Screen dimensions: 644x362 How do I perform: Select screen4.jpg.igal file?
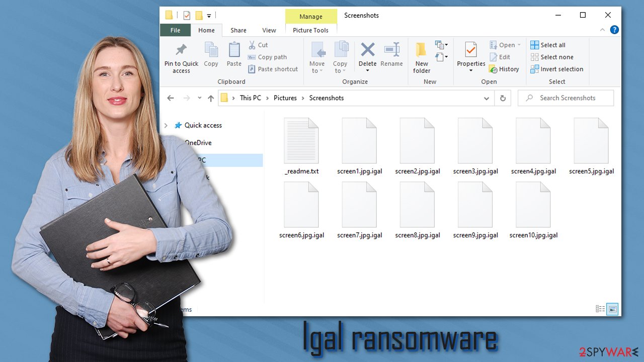pos(533,146)
